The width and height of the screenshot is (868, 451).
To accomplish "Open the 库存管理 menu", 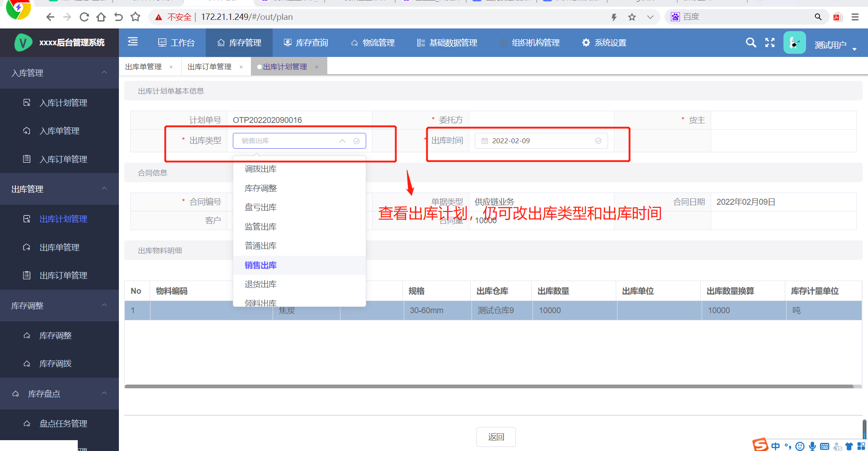I will pyautogui.click(x=239, y=42).
